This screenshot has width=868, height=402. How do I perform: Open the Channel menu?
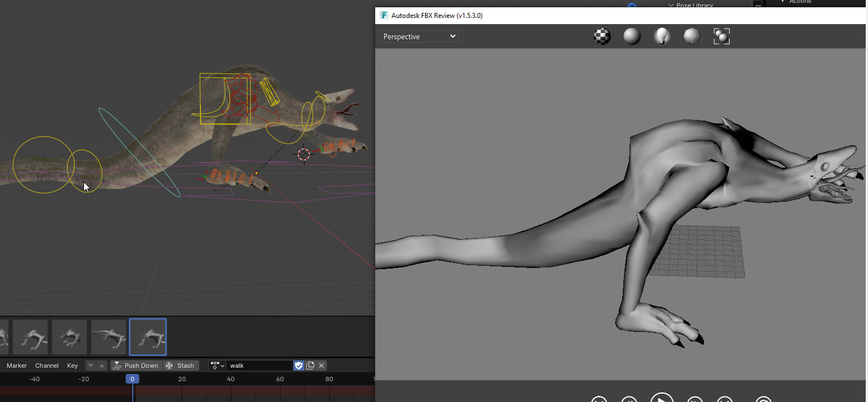(47, 366)
